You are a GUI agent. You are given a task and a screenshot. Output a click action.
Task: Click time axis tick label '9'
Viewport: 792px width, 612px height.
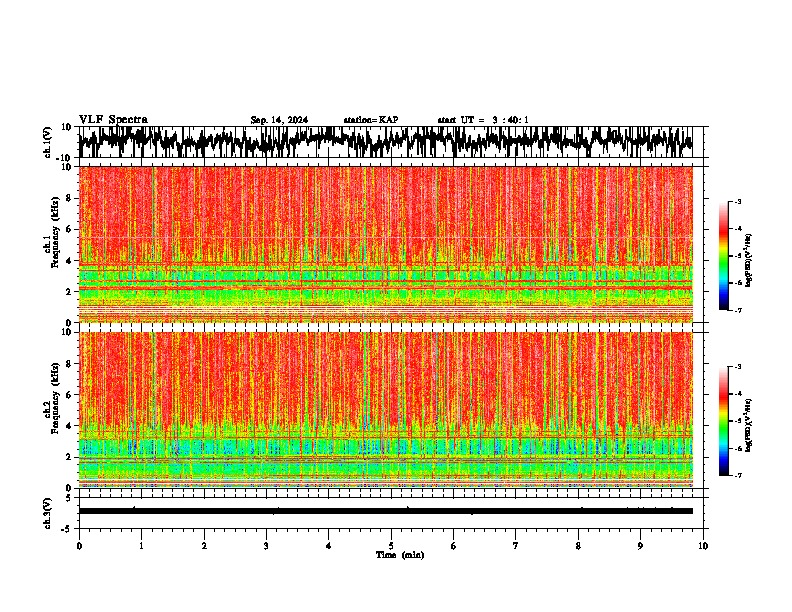[640, 546]
